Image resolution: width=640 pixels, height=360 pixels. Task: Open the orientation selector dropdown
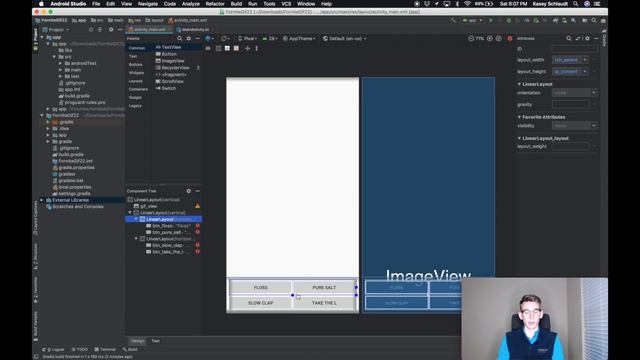pos(225,38)
